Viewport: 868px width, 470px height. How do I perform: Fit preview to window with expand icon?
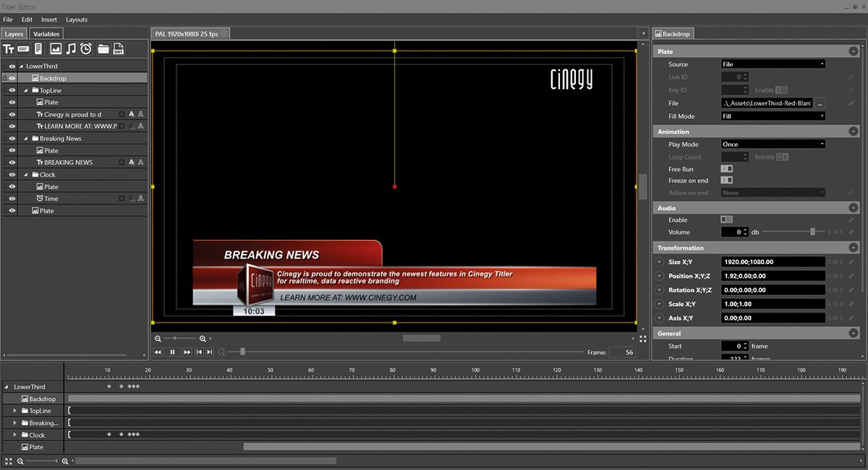[643, 338]
